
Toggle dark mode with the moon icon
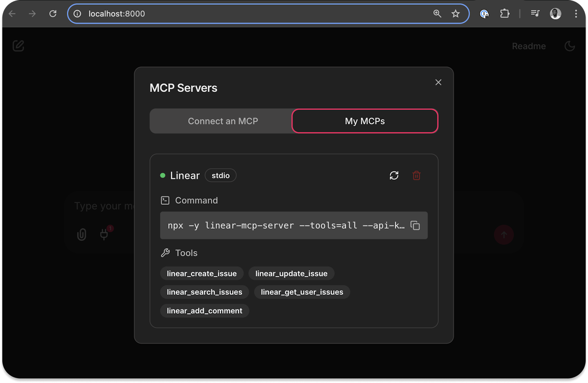click(570, 46)
